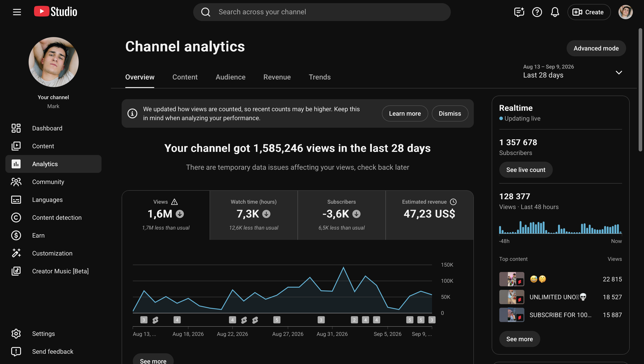Select the Estimated revenue metric card

[x=429, y=215]
